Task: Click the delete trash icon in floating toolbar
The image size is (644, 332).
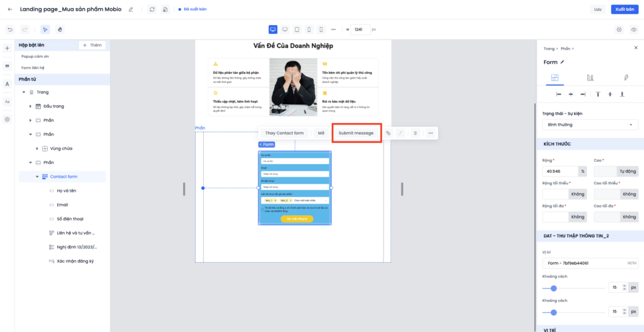Action: click(x=415, y=133)
